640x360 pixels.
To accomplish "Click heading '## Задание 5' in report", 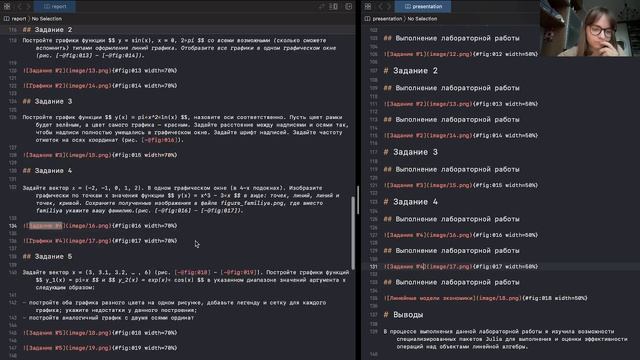I will (x=47, y=257).
